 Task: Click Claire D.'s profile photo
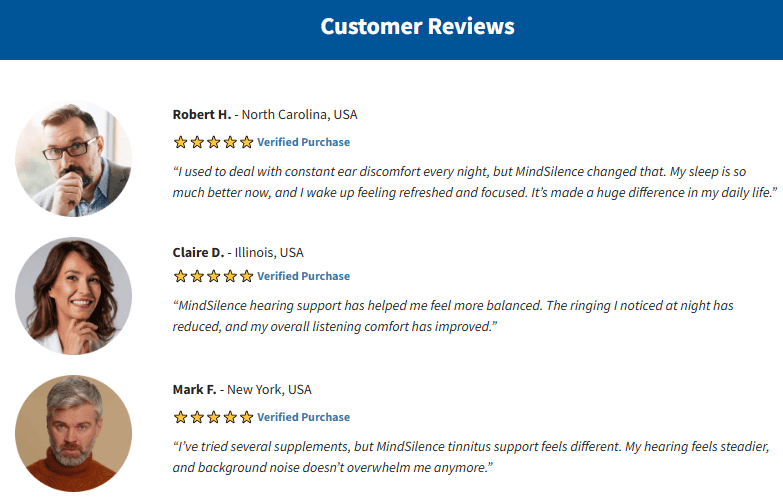tap(73, 296)
